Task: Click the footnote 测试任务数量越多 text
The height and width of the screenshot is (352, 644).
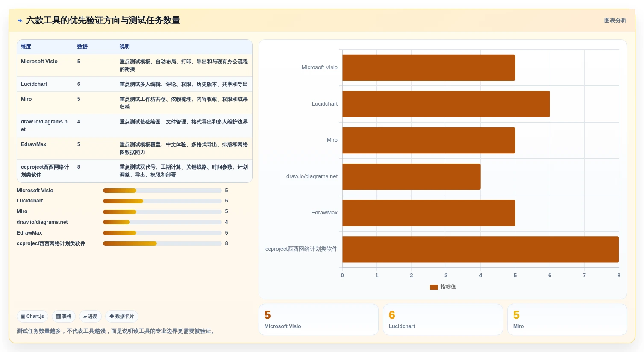Action: [116, 331]
